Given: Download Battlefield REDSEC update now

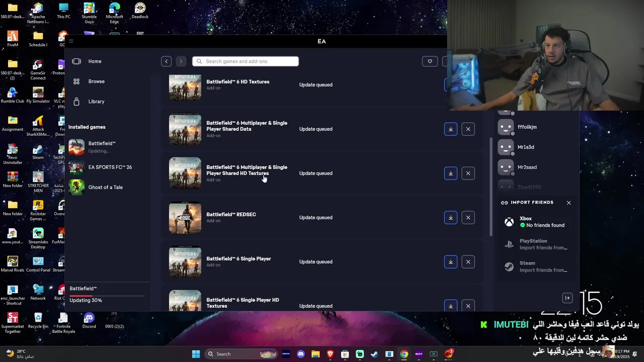Looking at the screenshot, I should [x=451, y=218].
